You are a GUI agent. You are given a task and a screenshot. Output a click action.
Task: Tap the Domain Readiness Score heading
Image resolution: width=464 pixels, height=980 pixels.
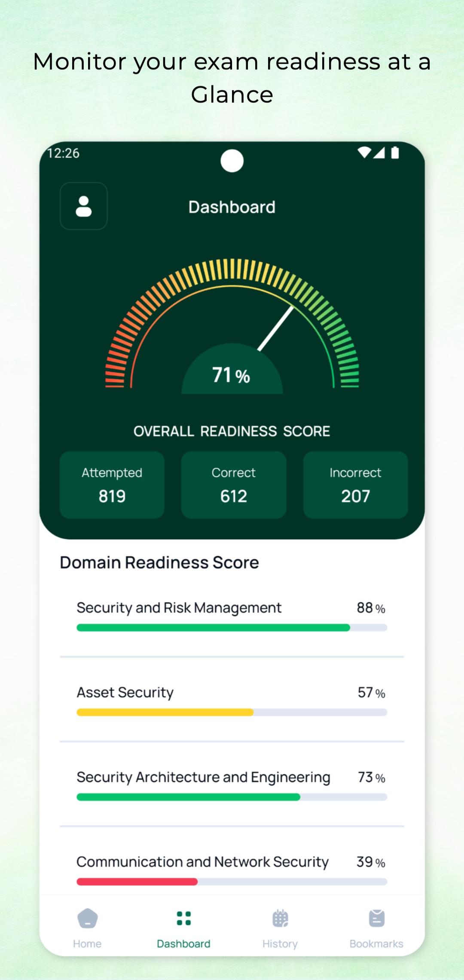[x=159, y=563]
